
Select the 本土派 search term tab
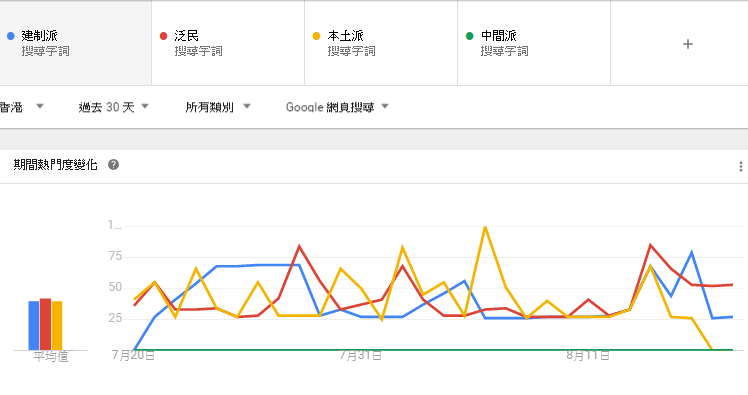[x=381, y=43]
